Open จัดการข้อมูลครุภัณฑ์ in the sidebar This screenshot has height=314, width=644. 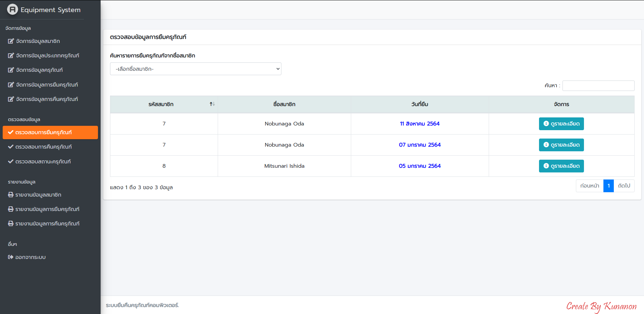pyautogui.click(x=39, y=70)
